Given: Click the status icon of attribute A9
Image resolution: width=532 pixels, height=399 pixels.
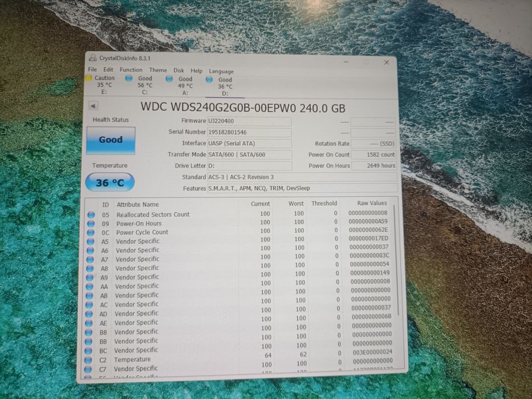Looking at the screenshot, I should tap(90, 277).
